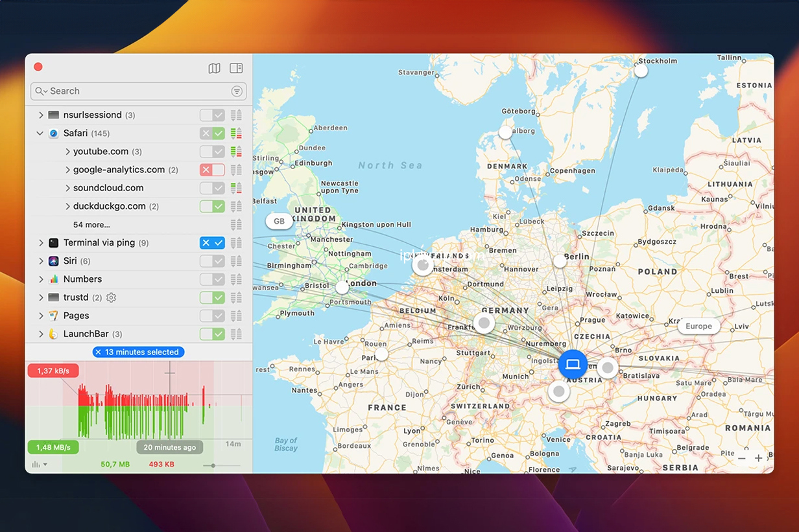Click the 20 minutes ago time label
The image size is (799, 532).
coord(170,447)
